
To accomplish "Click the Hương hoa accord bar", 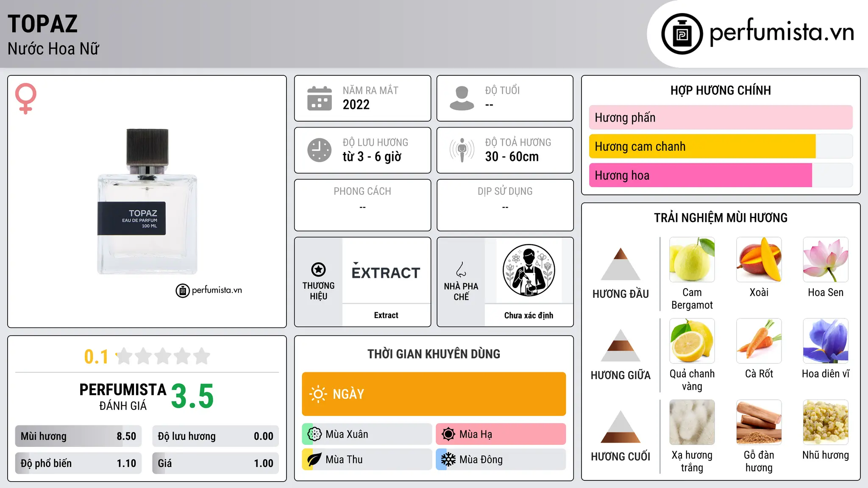I will [721, 175].
